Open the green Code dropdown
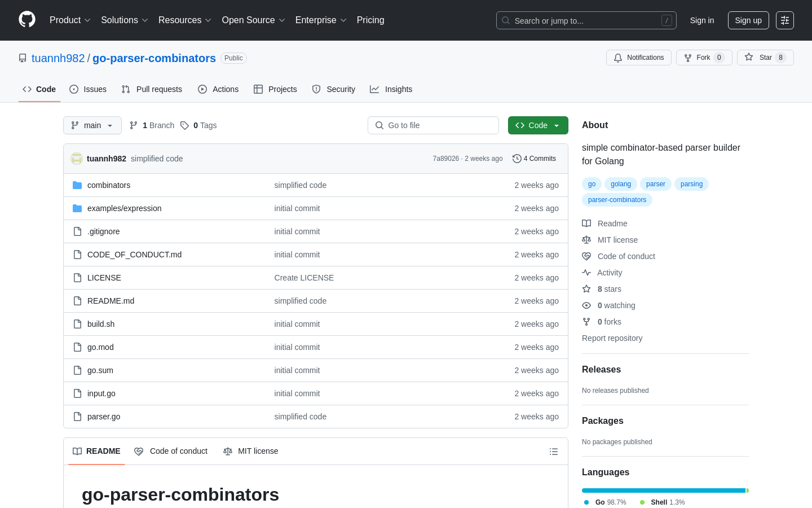This screenshot has height=508, width=812. point(538,125)
